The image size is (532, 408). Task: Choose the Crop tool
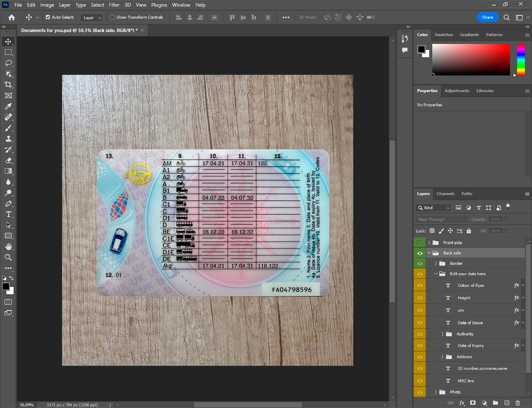9,85
